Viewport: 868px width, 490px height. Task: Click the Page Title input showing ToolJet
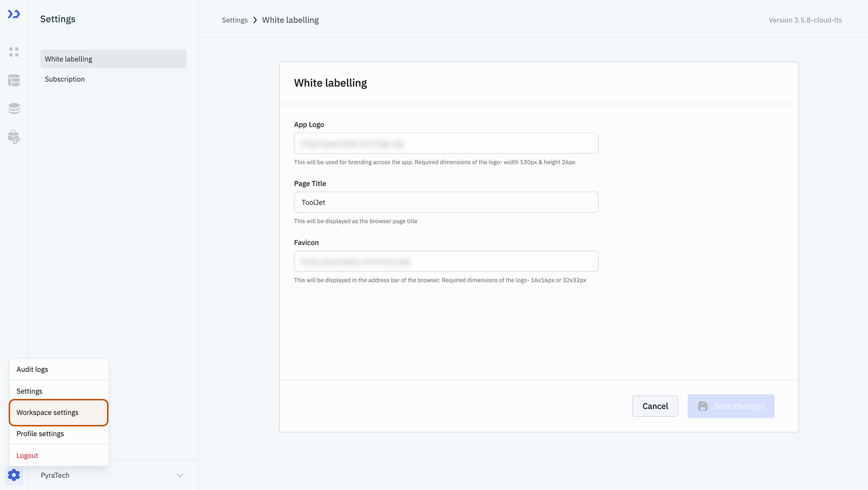pyautogui.click(x=446, y=202)
